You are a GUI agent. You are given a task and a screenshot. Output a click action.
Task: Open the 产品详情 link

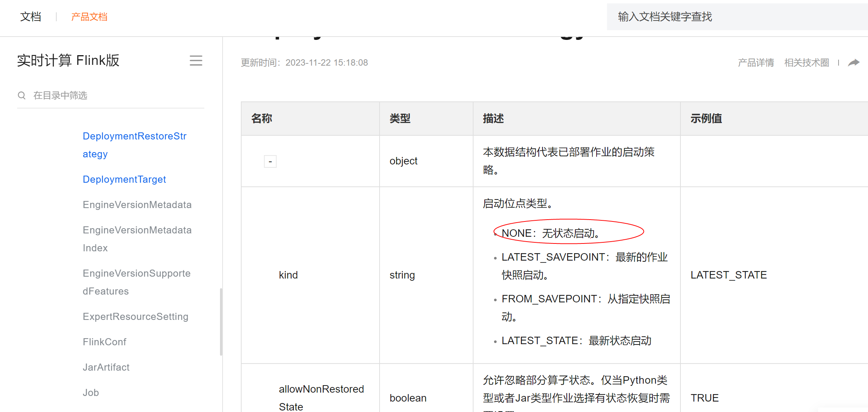point(756,63)
